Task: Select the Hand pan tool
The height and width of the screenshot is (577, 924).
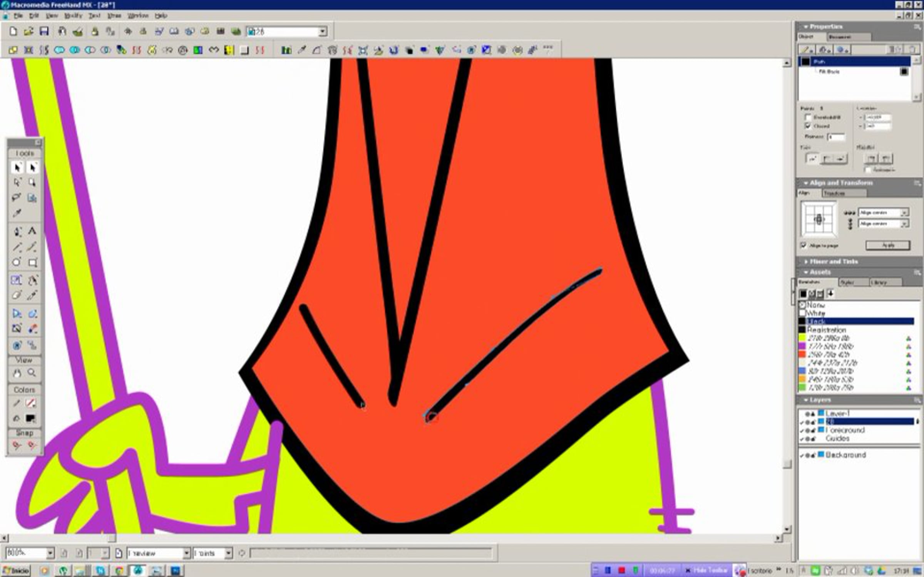Action: pyautogui.click(x=17, y=373)
